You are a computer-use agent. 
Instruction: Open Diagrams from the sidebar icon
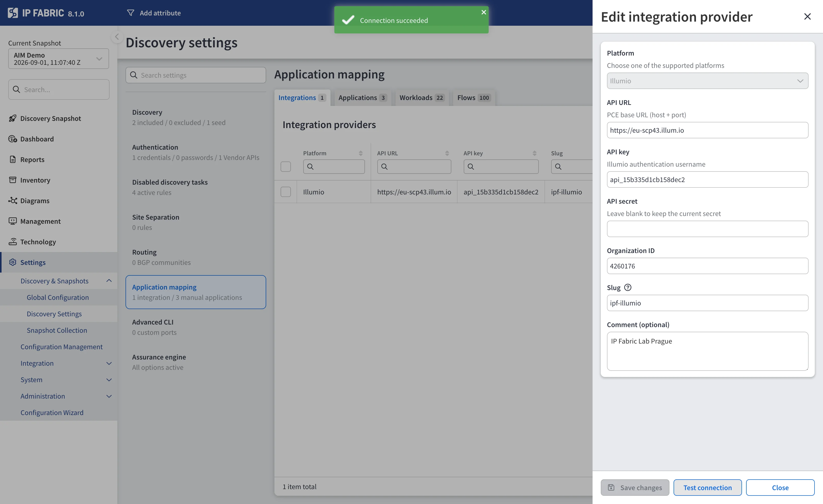(x=13, y=200)
